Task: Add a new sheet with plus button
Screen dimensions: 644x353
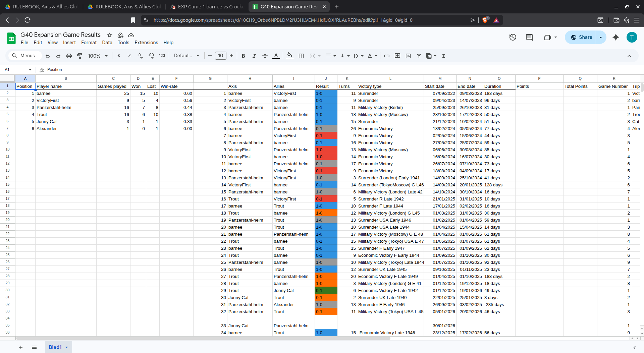Action: coord(21,347)
